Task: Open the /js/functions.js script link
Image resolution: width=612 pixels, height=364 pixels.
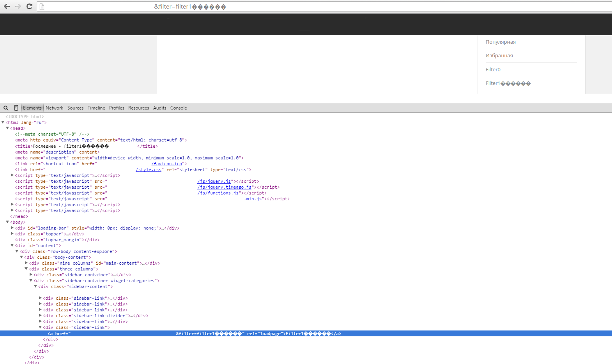Action: (218, 193)
